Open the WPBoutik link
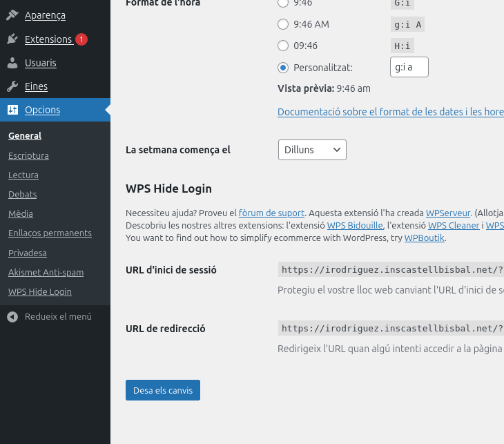Viewport: 504px width, 444px height. [425, 238]
